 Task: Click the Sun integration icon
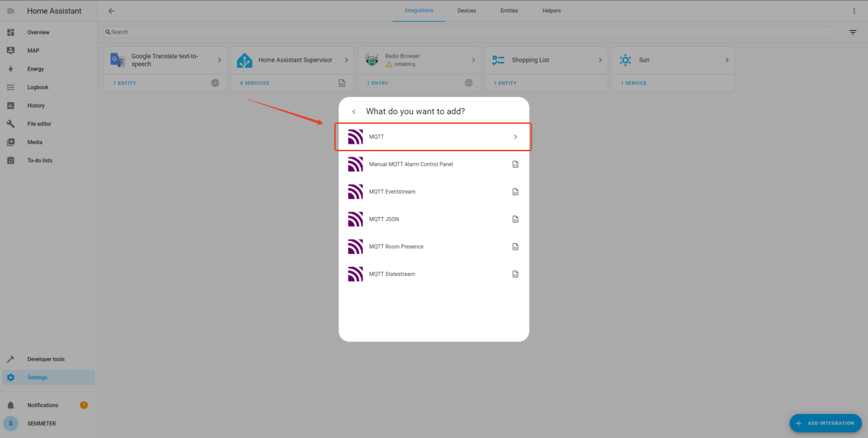625,60
